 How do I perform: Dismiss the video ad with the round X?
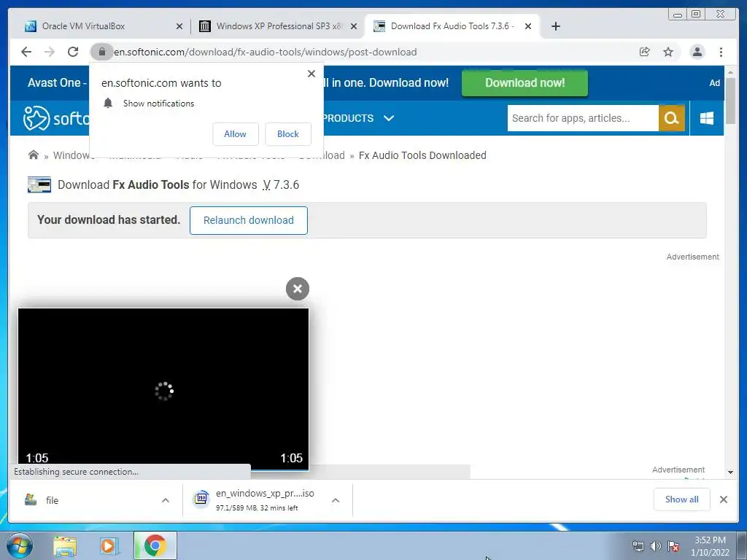point(298,289)
